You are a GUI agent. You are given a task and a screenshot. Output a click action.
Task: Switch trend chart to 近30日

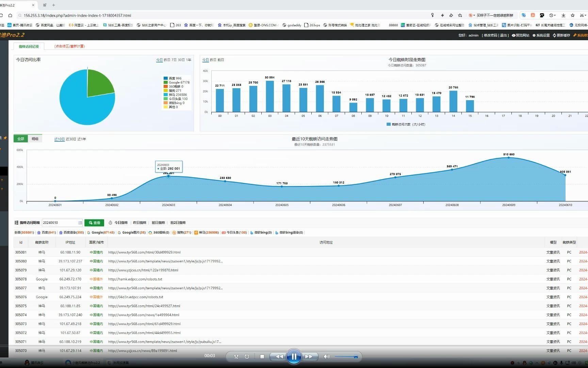click(x=71, y=139)
